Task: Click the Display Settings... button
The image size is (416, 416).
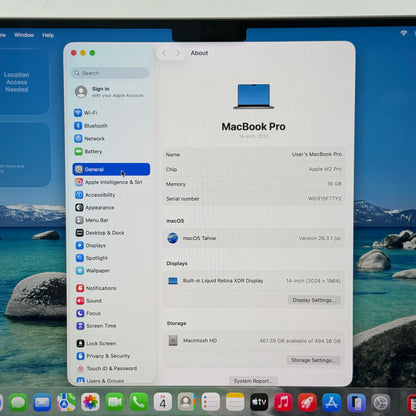Action: (x=314, y=300)
